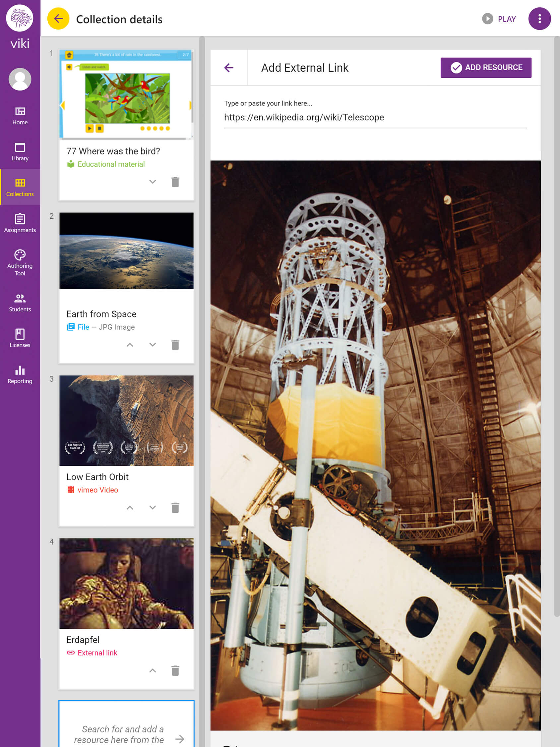The height and width of the screenshot is (747, 560).
Task: Click the 'Educational material' label
Action: [111, 164]
